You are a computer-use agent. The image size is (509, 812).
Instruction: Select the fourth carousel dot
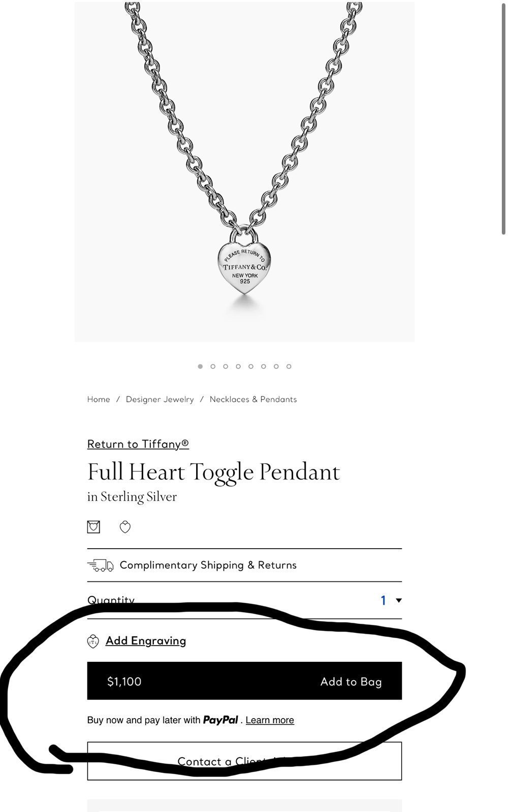238,366
